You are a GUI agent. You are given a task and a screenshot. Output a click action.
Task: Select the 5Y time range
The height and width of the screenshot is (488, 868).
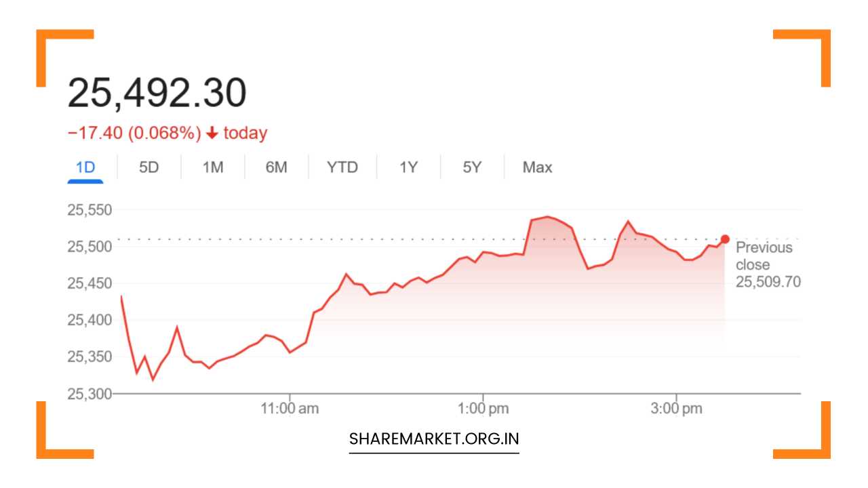point(471,167)
